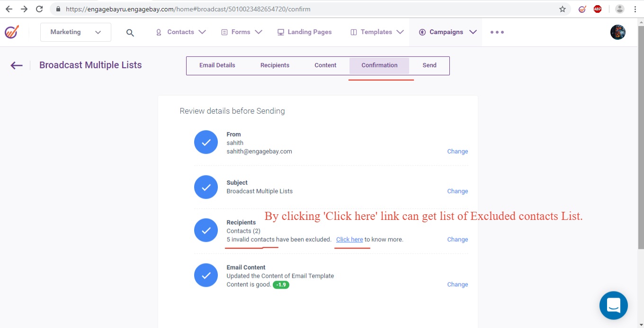The width and height of the screenshot is (644, 328).
Task: Click the user profile avatar
Action: 617,32
